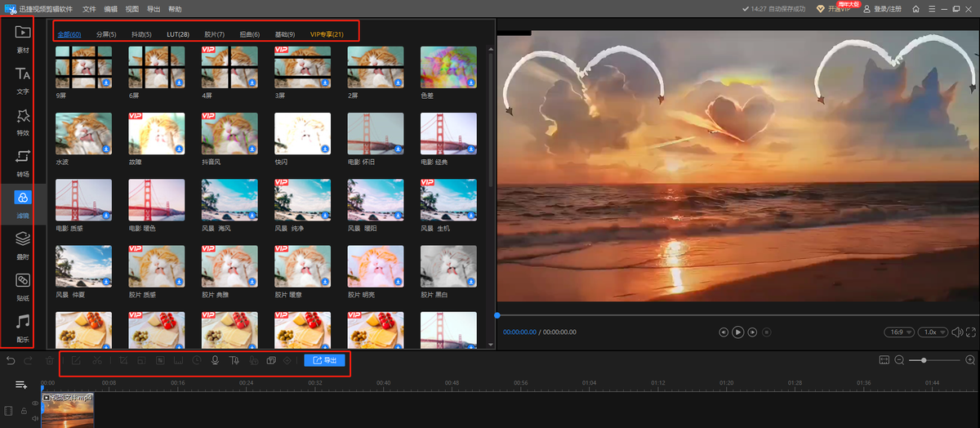Click the edit pencil icon in timeline toolbar
The height and width of the screenshot is (428, 980).
click(x=76, y=360)
